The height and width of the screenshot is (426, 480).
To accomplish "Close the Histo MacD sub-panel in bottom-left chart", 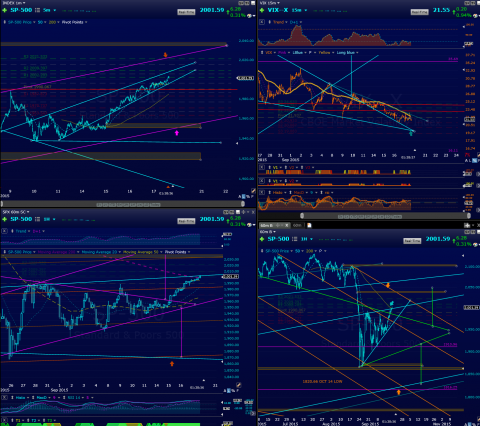I will tap(4, 398).
